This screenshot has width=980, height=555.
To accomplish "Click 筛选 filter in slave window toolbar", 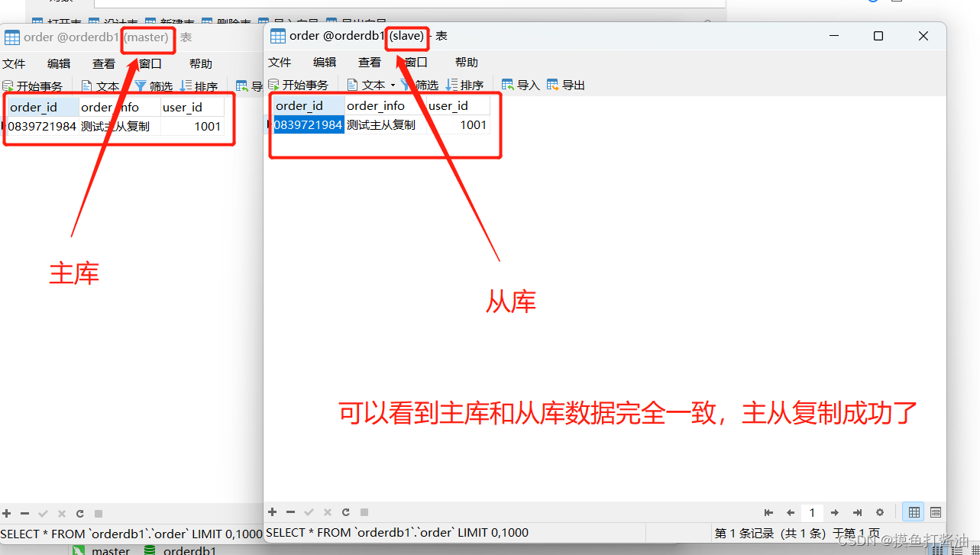I will pyautogui.click(x=420, y=85).
